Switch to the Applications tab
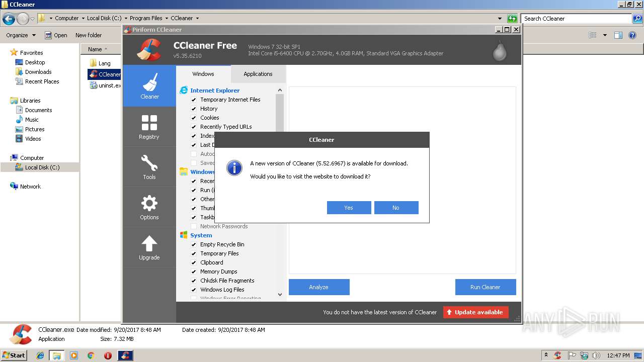Viewport: 644px width, 362px height. coord(258,74)
